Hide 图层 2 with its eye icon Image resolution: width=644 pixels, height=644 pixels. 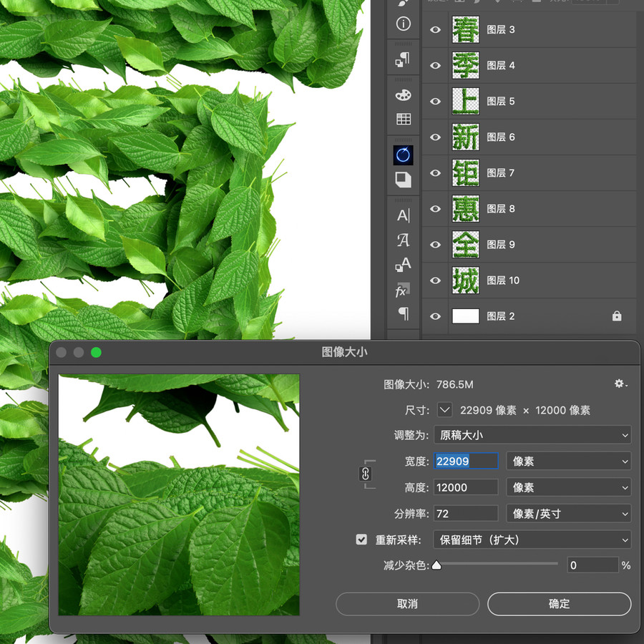pos(435,316)
